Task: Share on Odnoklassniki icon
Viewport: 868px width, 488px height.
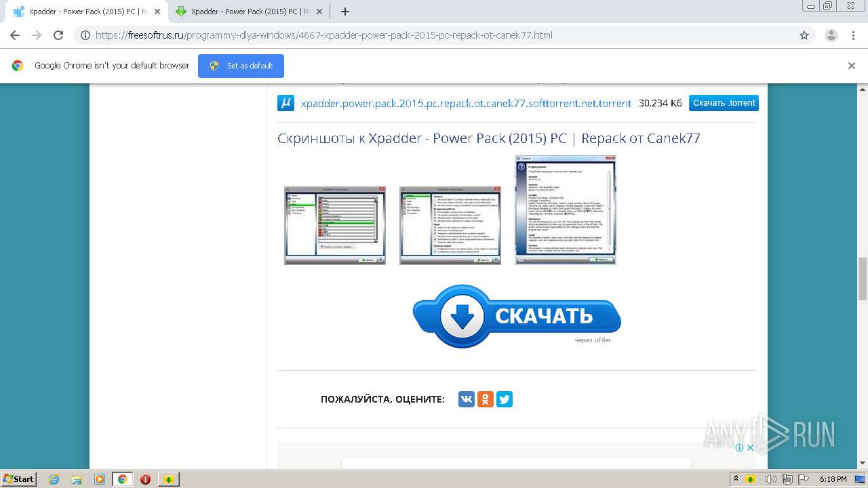Action: pos(486,399)
